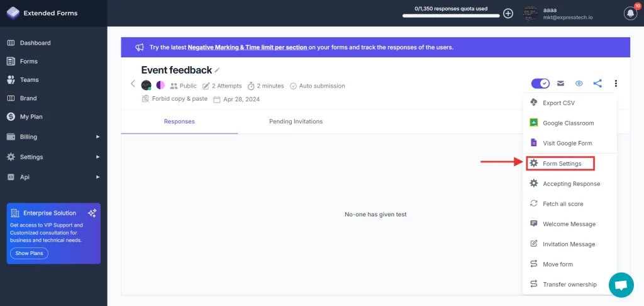Viewport: 644px width, 306px height.
Task: Click the Auto submission check icon
Action: [x=293, y=86]
